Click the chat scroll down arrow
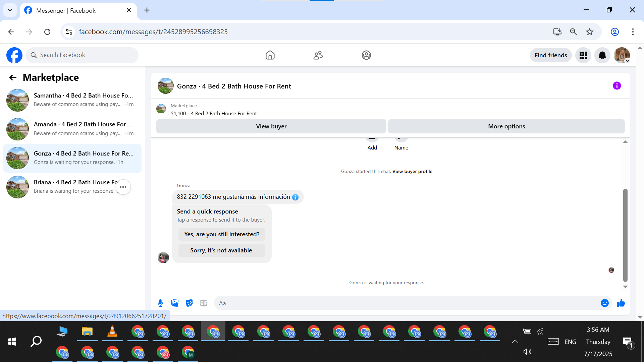Viewport: 644px width, 362px height. [x=625, y=287]
